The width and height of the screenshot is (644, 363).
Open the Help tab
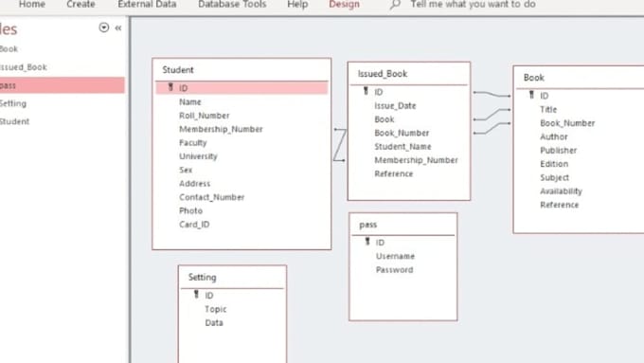tap(297, 5)
